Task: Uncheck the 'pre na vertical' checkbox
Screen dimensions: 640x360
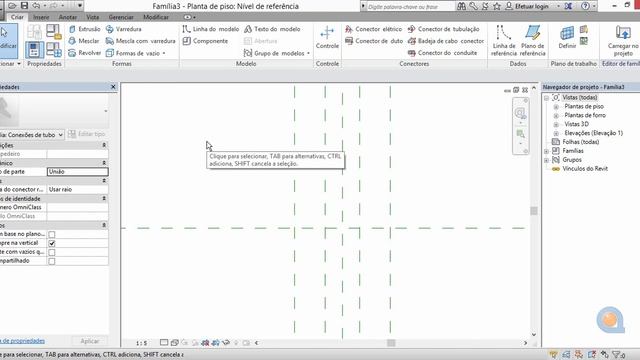Action: [x=52, y=243]
